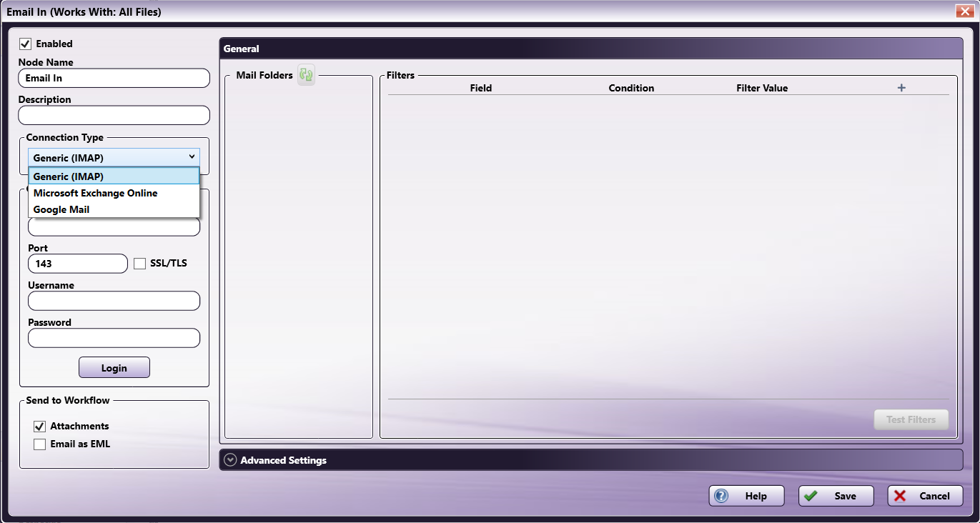Click the Port field showing 143
Image resolution: width=980 pixels, height=523 pixels.
(78, 264)
